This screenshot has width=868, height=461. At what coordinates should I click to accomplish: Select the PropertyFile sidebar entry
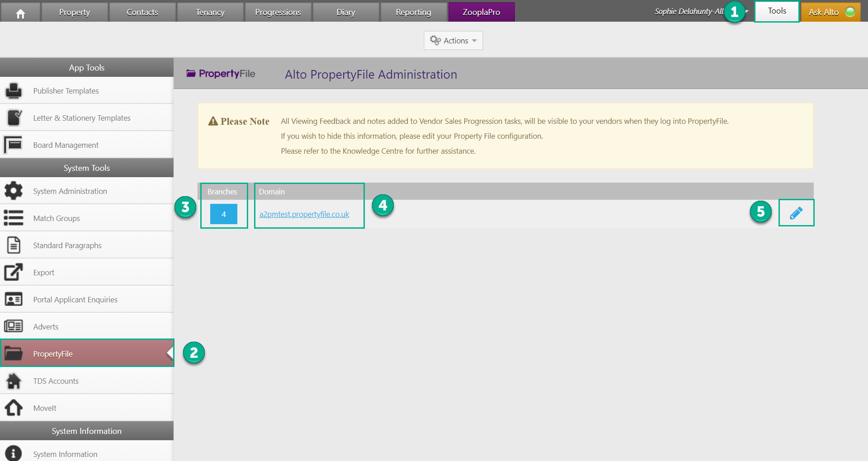(x=87, y=353)
